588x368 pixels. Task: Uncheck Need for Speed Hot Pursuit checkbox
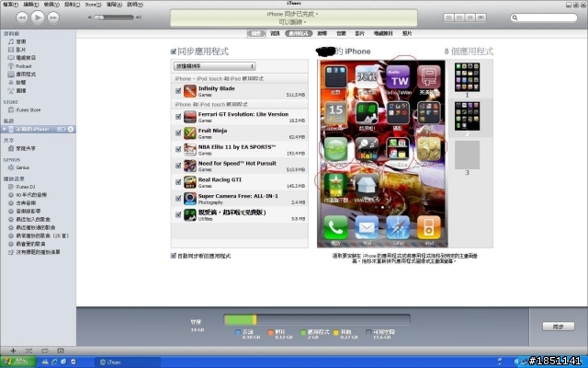178,166
